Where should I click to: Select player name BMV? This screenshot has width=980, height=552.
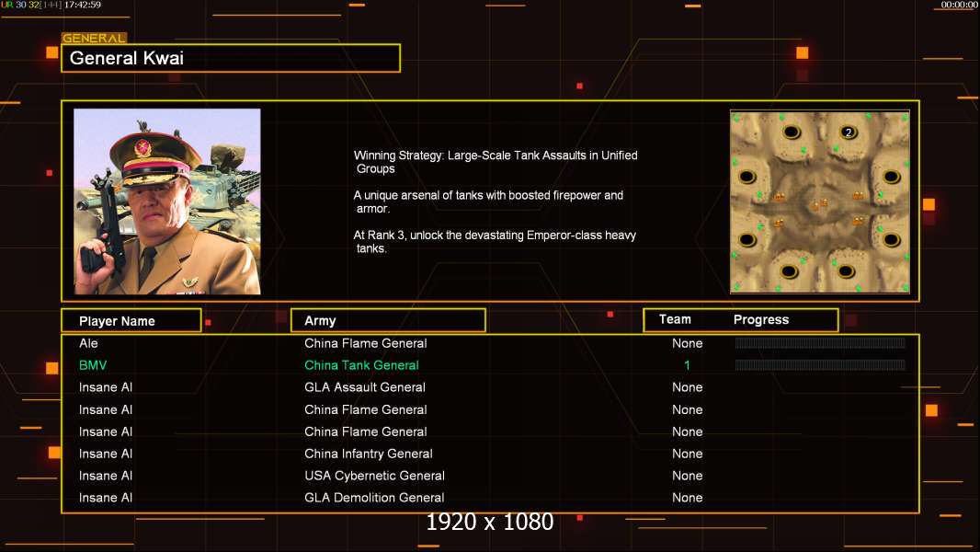click(x=93, y=365)
